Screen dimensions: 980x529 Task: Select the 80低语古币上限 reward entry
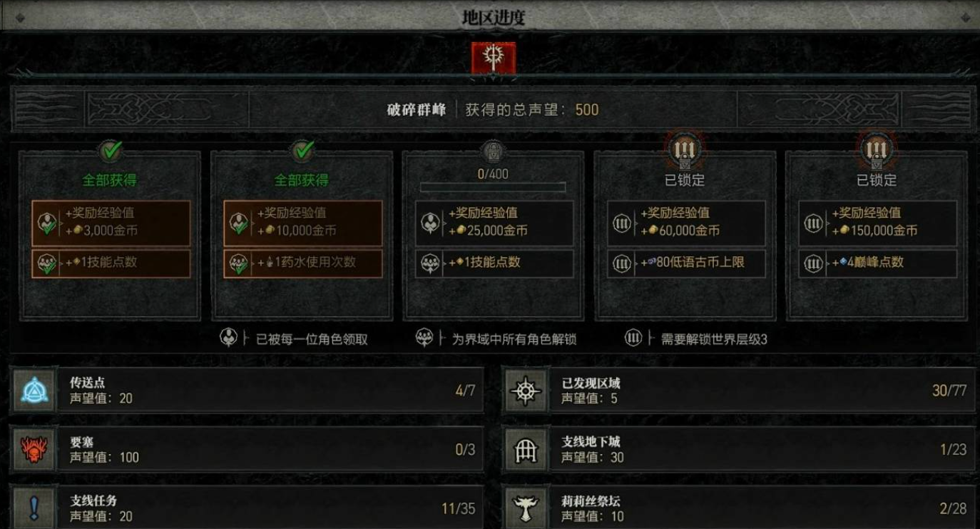[686, 263]
